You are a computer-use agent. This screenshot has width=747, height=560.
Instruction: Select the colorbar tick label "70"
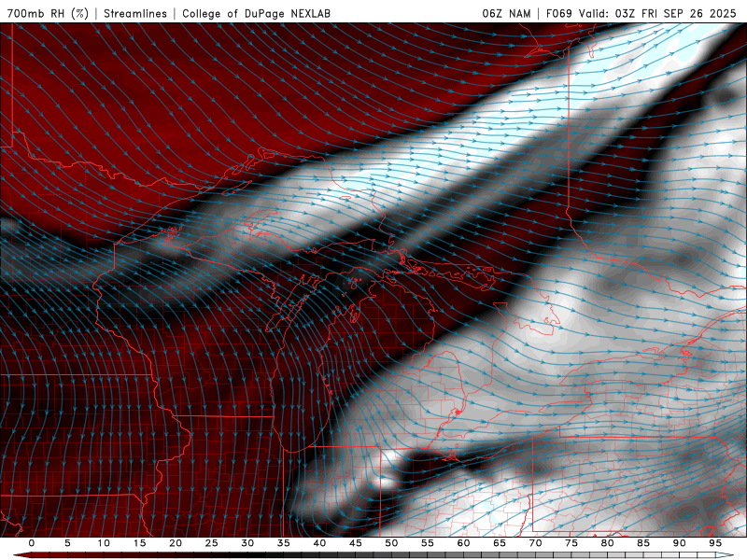(535, 543)
